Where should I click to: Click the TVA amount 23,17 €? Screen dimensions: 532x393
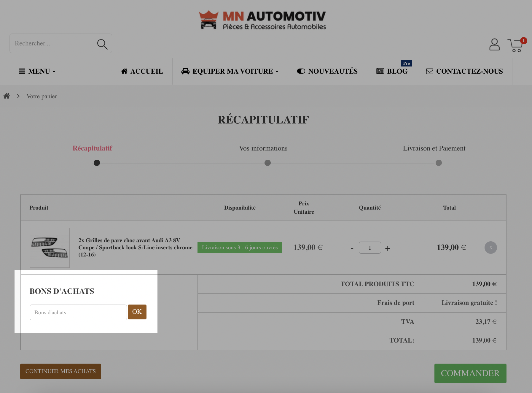pyautogui.click(x=486, y=322)
